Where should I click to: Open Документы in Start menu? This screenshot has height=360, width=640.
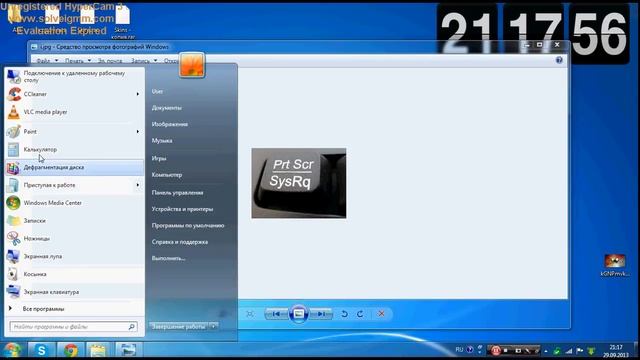pos(167,108)
